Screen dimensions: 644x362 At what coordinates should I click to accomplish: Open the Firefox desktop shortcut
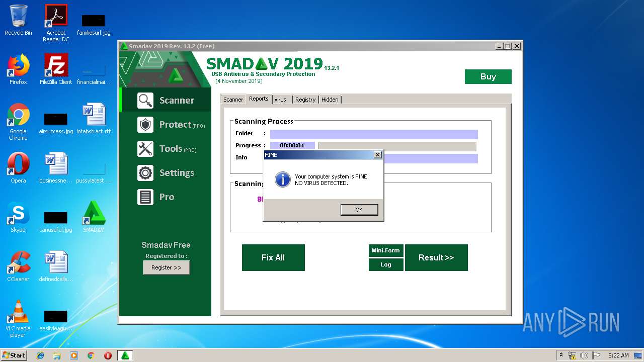18,69
